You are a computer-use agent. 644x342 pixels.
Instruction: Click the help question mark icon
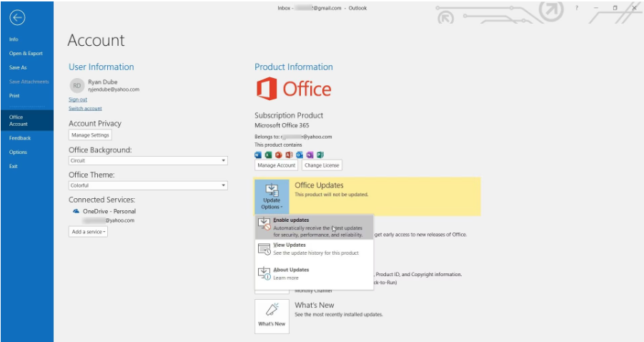click(577, 8)
